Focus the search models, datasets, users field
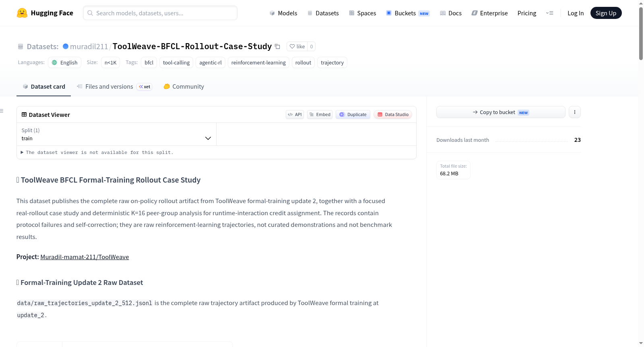The image size is (644, 347). point(160,13)
